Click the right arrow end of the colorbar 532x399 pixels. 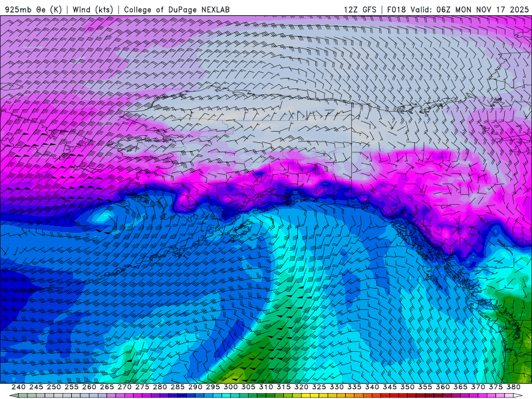pos(519,396)
